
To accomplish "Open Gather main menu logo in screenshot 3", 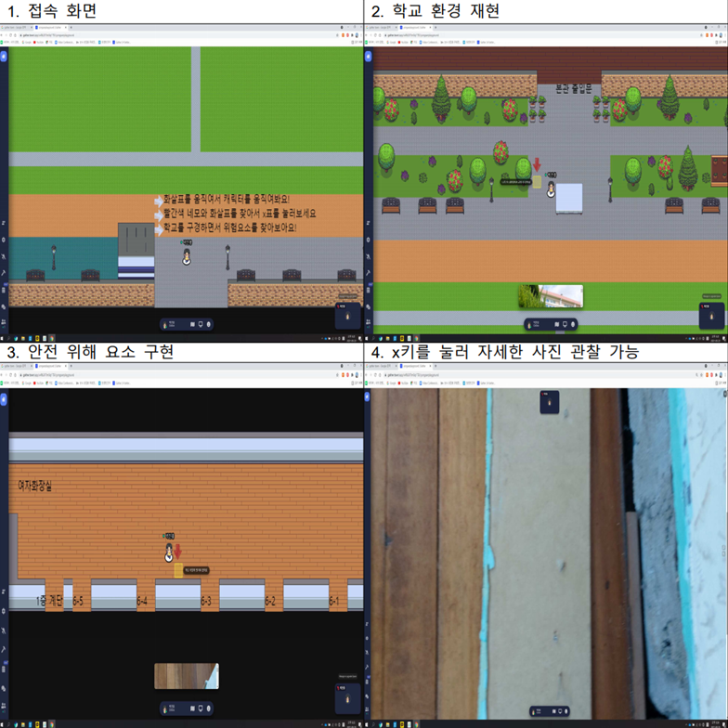I will point(4,399).
